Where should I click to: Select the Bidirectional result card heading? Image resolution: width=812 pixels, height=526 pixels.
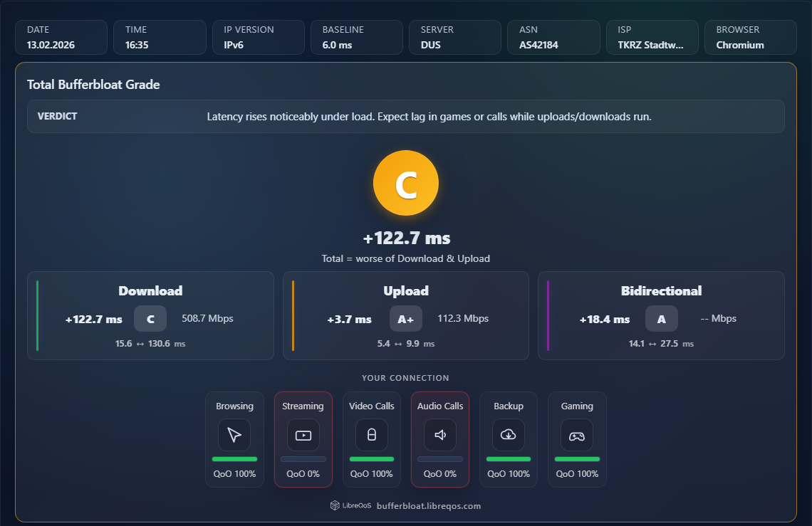661,291
